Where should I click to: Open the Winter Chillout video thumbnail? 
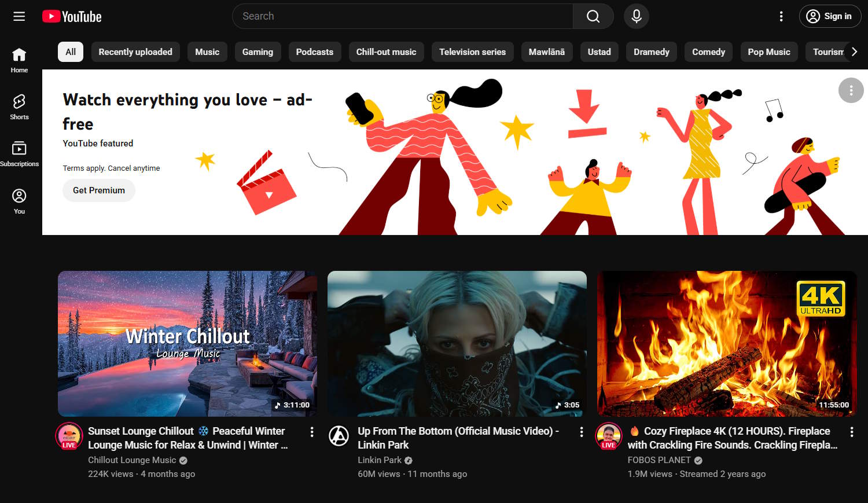click(x=187, y=344)
